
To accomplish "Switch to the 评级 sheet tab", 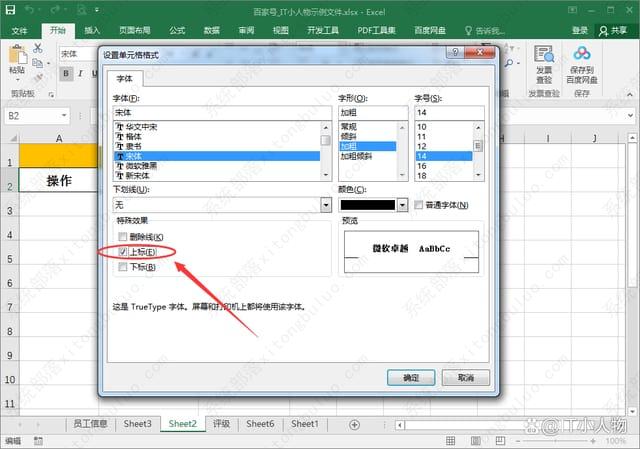I will pyautogui.click(x=221, y=424).
